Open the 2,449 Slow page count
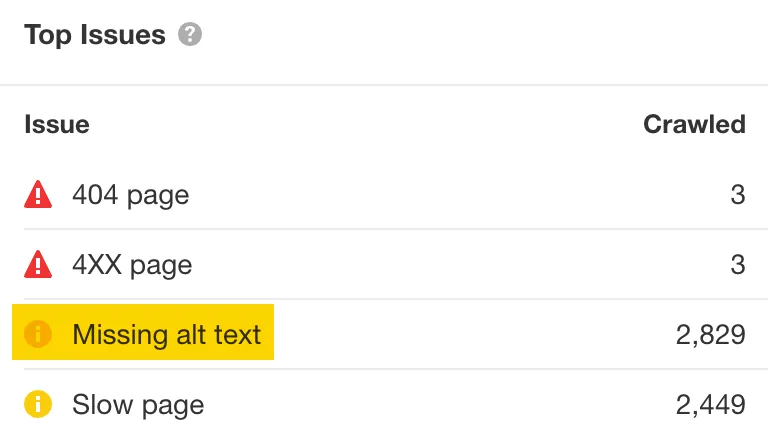 point(711,405)
